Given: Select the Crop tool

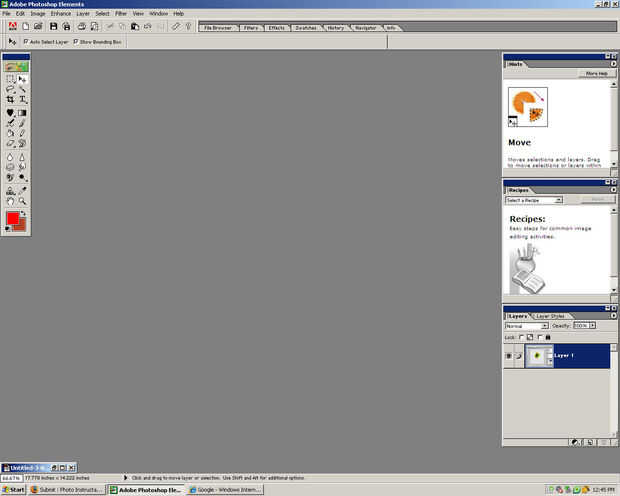Looking at the screenshot, I should 10,100.
